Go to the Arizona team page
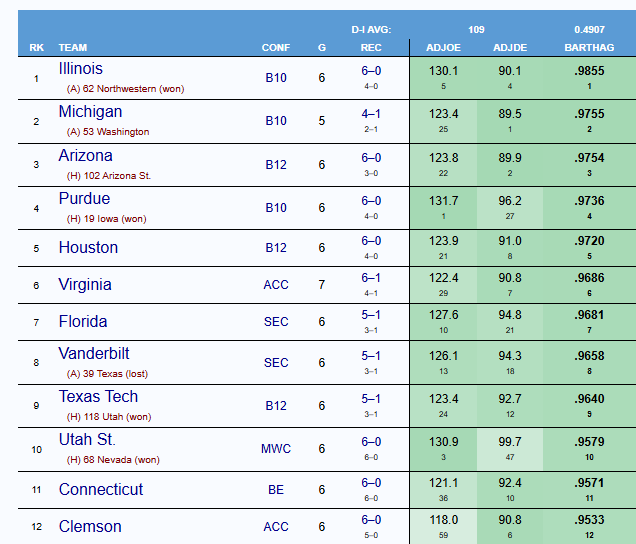This screenshot has height=544, width=636. pos(85,156)
